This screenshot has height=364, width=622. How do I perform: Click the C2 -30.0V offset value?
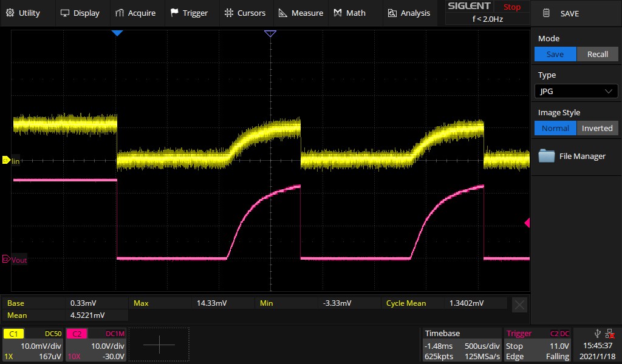(114, 357)
